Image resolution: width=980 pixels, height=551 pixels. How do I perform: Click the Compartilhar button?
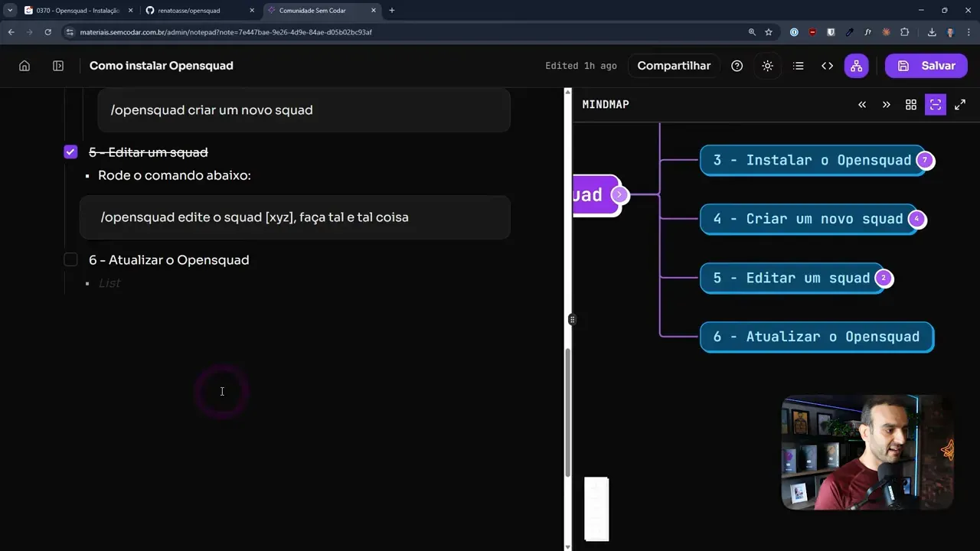(674, 66)
